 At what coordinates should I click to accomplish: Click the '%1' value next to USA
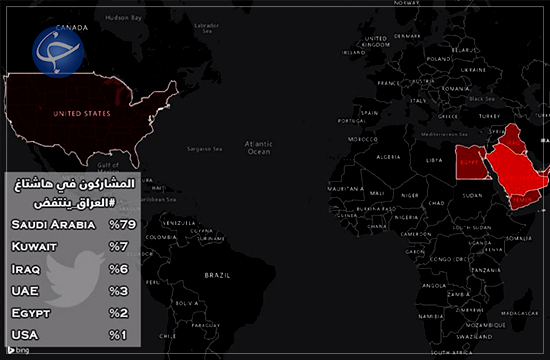point(118,335)
